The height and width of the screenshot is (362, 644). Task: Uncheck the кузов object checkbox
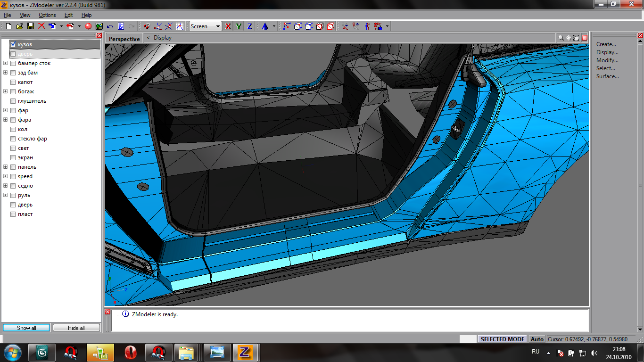13,44
